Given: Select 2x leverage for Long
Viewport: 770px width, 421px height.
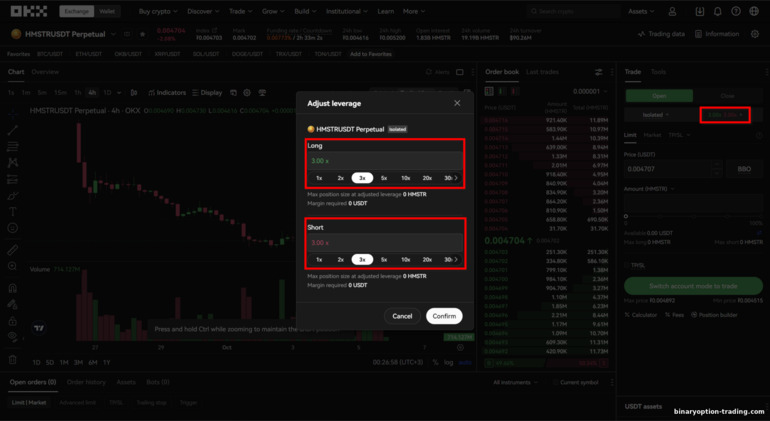Looking at the screenshot, I should click(341, 178).
